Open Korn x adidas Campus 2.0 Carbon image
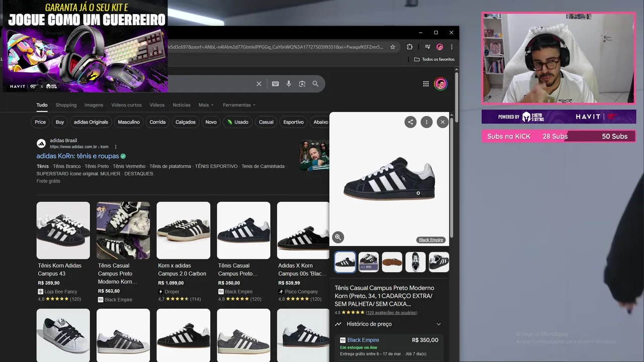The height and width of the screenshot is (362, 644). 183,230
